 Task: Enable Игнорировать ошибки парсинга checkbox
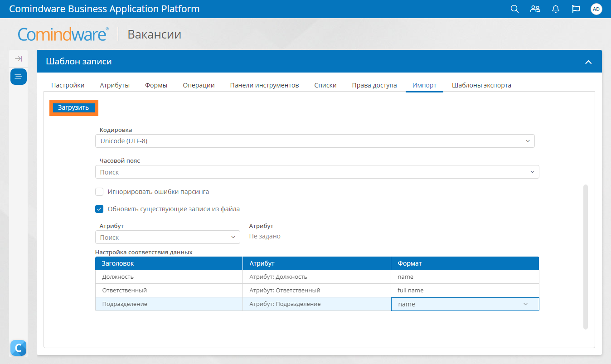tap(99, 192)
